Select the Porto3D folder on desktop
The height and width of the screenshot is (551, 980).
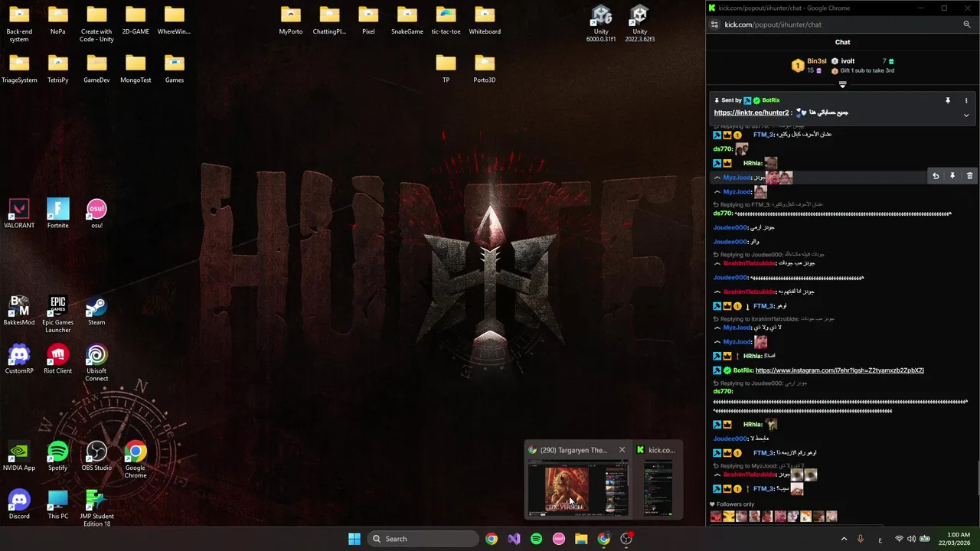pos(485,68)
